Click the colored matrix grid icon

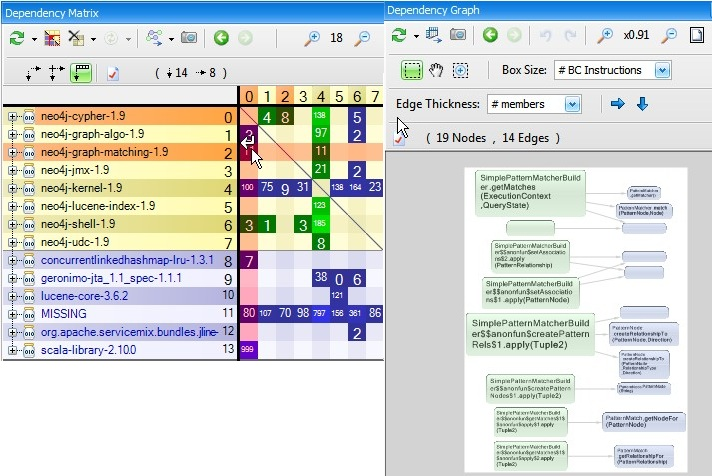click(52, 38)
